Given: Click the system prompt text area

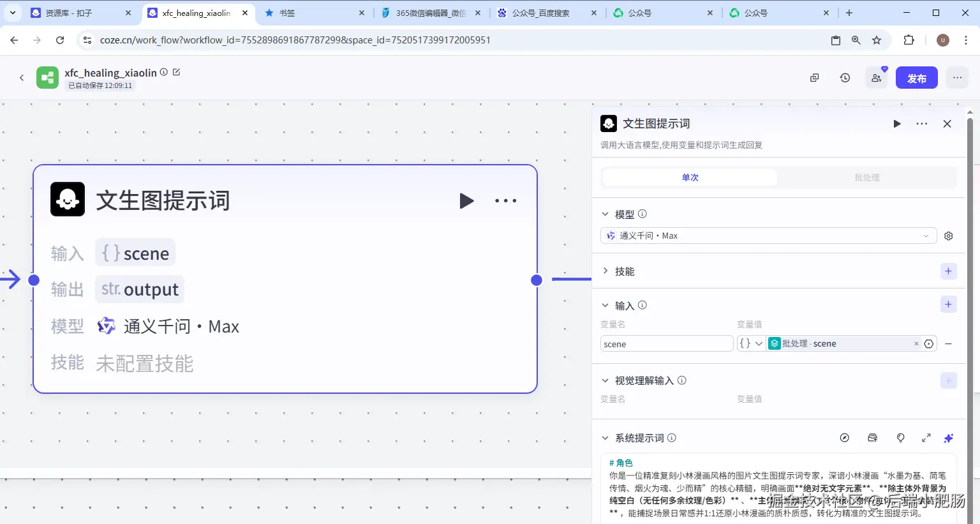Looking at the screenshot, I should click(778, 488).
